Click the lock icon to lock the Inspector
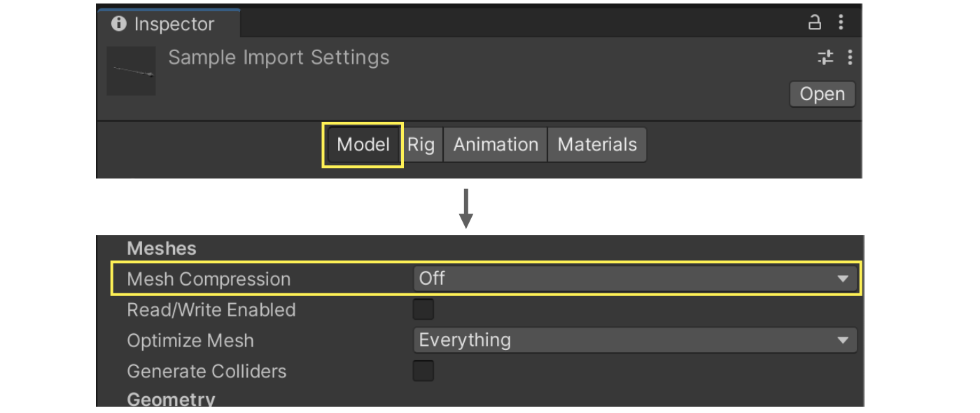Screen dimensions: 980x413 pos(814,22)
